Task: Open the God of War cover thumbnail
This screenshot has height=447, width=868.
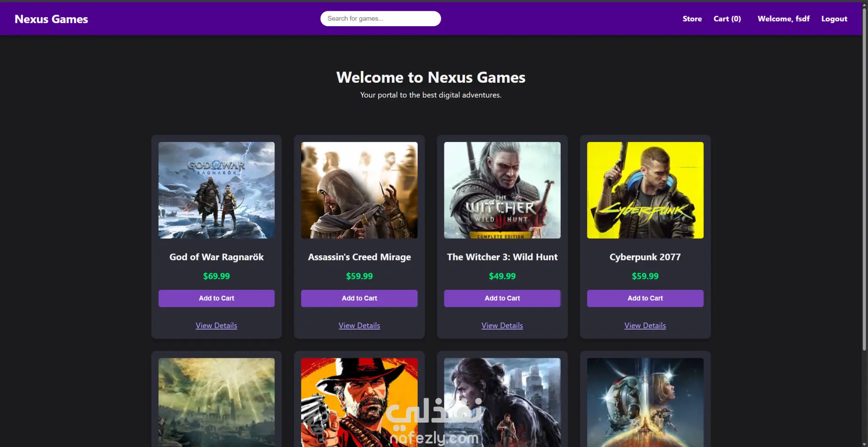Action: pos(217,190)
